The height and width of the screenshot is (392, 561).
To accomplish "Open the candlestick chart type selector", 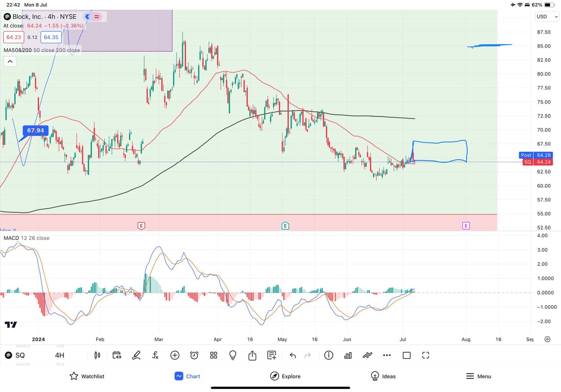I will pos(97,355).
